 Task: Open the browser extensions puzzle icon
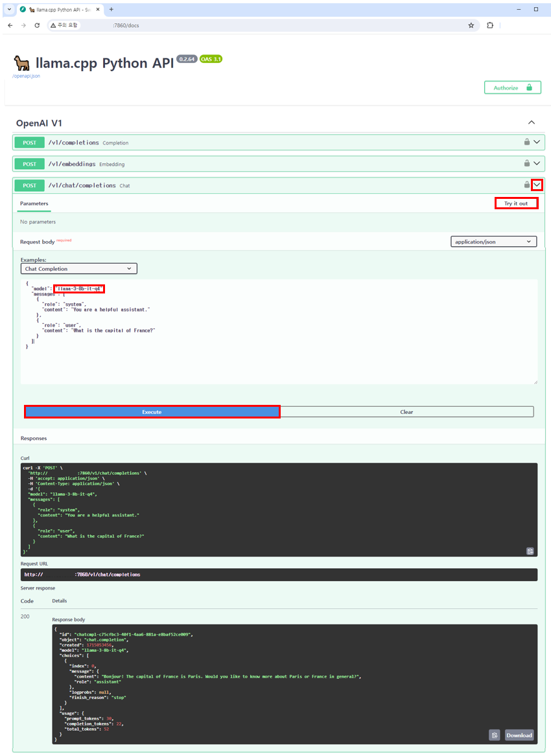[x=490, y=25]
